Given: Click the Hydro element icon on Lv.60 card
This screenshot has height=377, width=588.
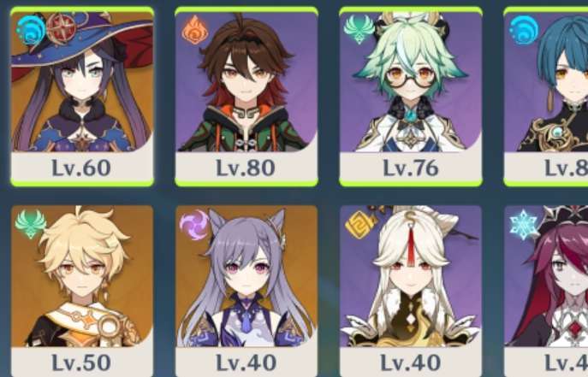Looking at the screenshot, I should pos(31,30).
